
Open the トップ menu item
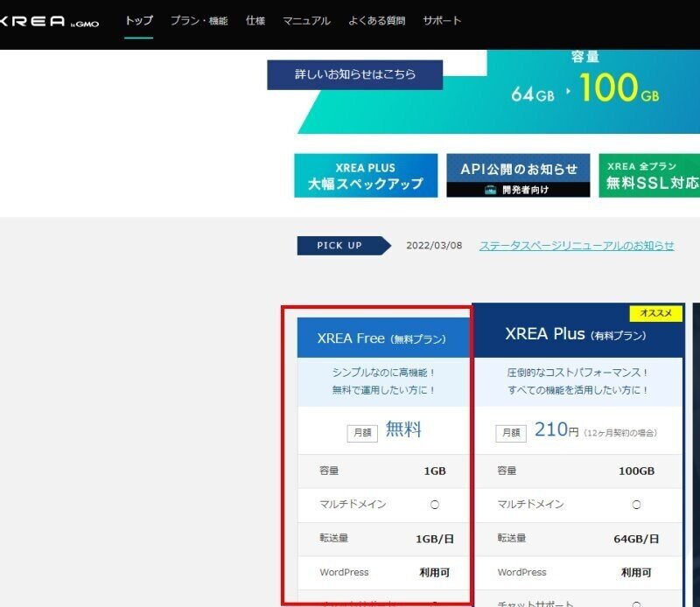coord(139,20)
